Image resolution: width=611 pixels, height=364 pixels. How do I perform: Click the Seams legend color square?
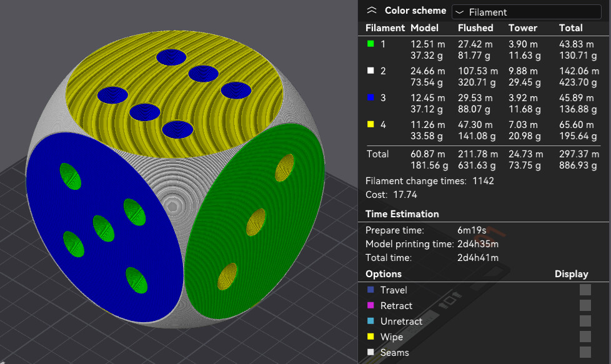370,352
